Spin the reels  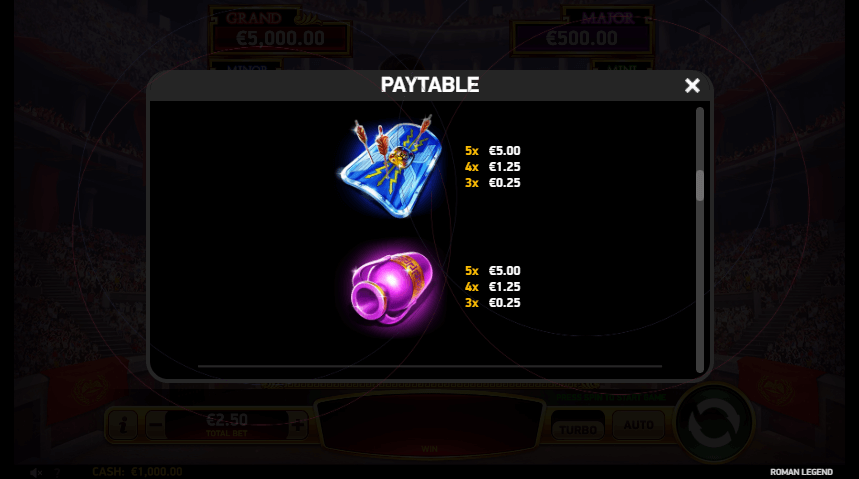[714, 423]
